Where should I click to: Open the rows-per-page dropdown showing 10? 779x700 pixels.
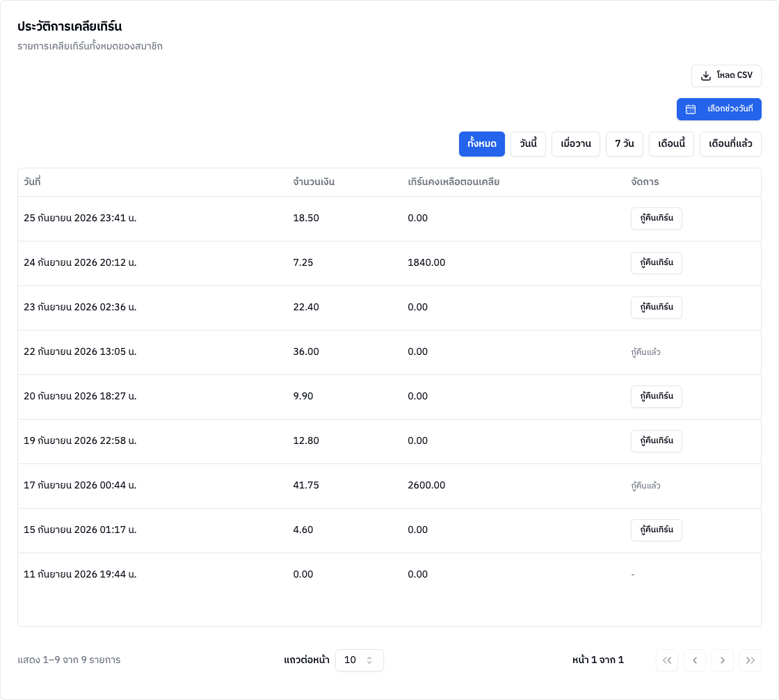[359, 660]
